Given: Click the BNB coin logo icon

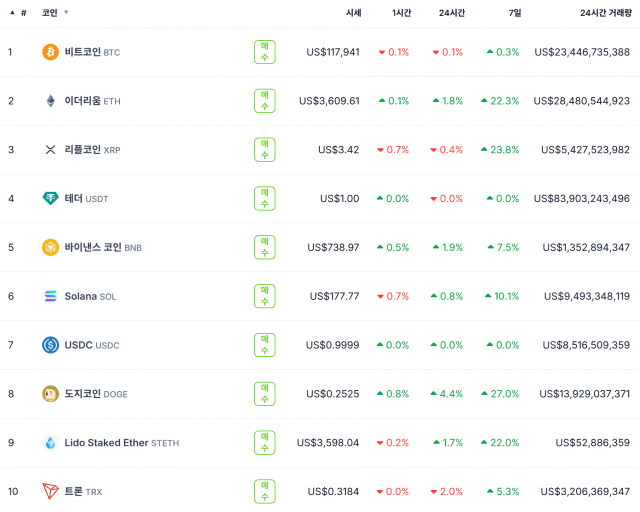Looking at the screenshot, I should tap(50, 247).
